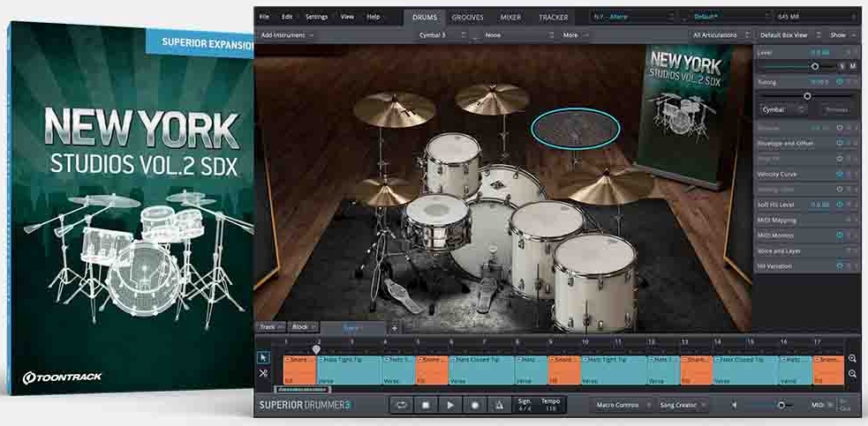Click the master volume speaker icon
The image size is (868, 426).
pos(735,405)
